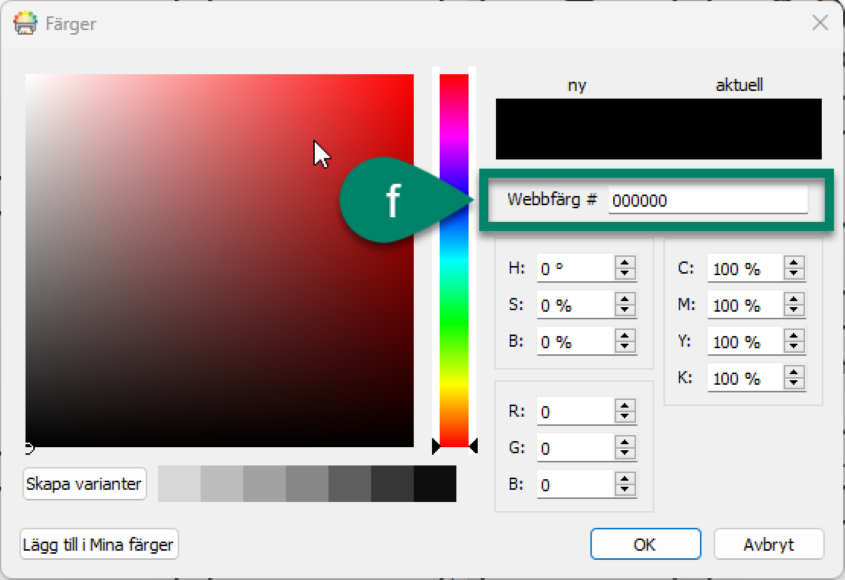845x580 pixels.
Task: Click the R red value field
Action: (x=574, y=412)
